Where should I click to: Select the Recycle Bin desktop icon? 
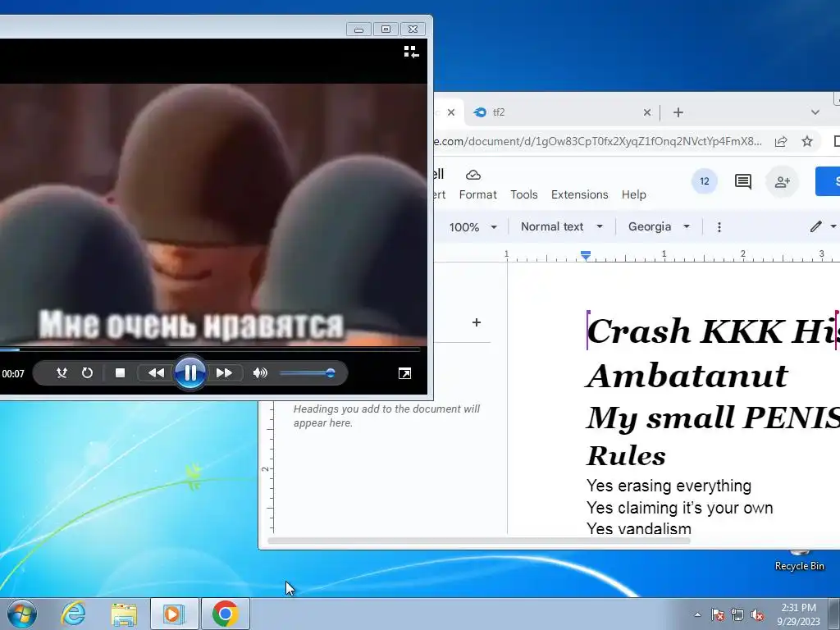(x=799, y=560)
